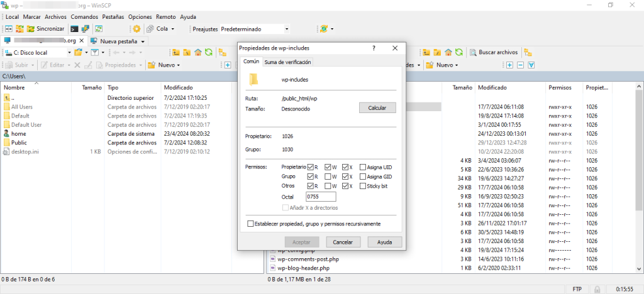Refresh the local panel with green arrows

pos(208,53)
